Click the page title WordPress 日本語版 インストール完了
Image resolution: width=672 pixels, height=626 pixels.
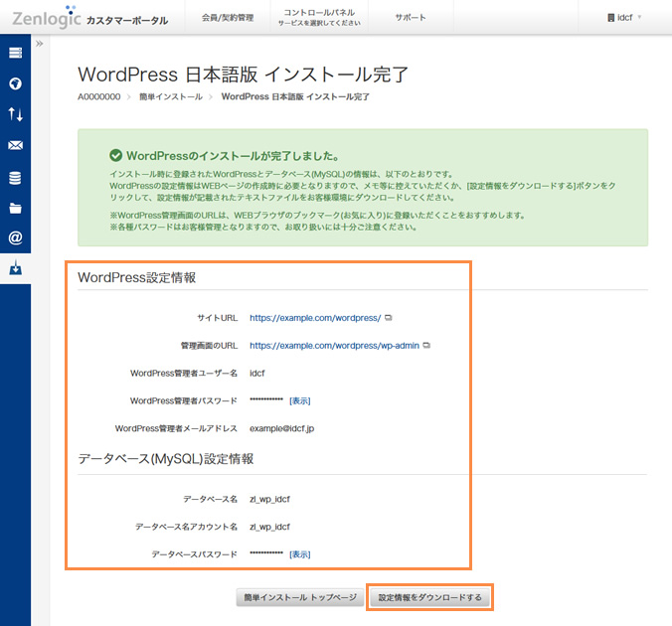[x=243, y=75]
